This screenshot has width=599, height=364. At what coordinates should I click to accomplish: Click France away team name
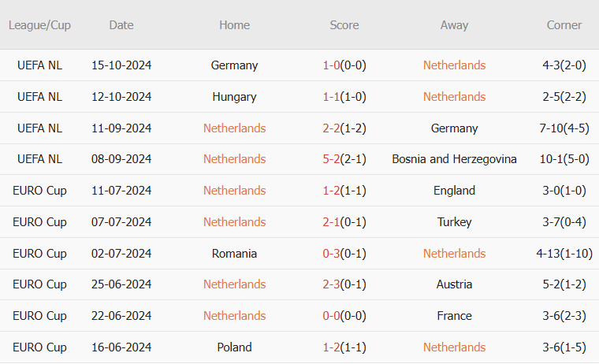click(x=454, y=316)
